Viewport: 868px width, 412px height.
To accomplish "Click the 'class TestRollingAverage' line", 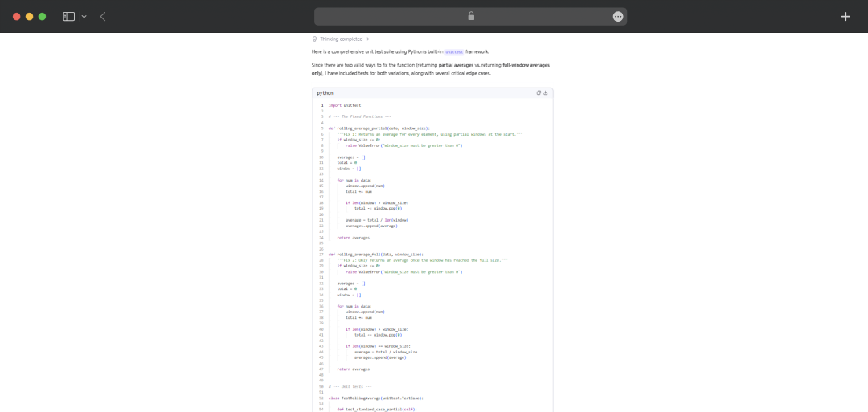I will click(x=375, y=398).
